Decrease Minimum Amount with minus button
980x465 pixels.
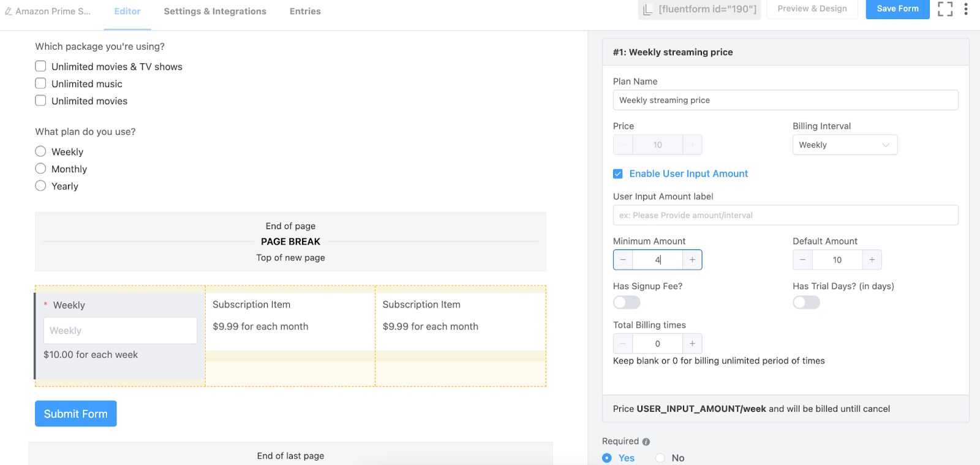click(623, 260)
